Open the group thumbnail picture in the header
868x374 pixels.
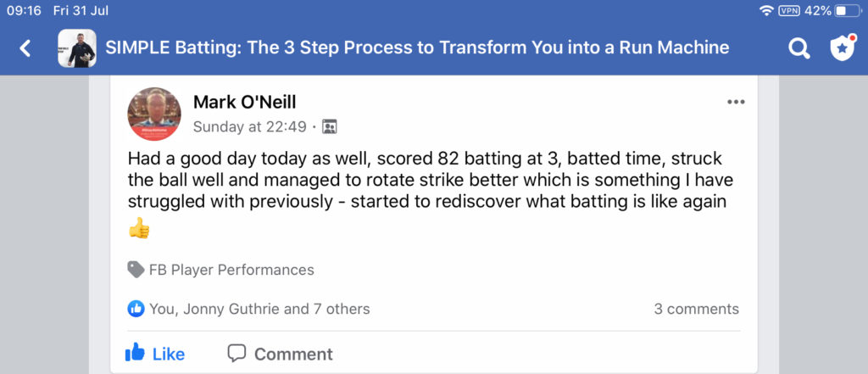(77, 48)
